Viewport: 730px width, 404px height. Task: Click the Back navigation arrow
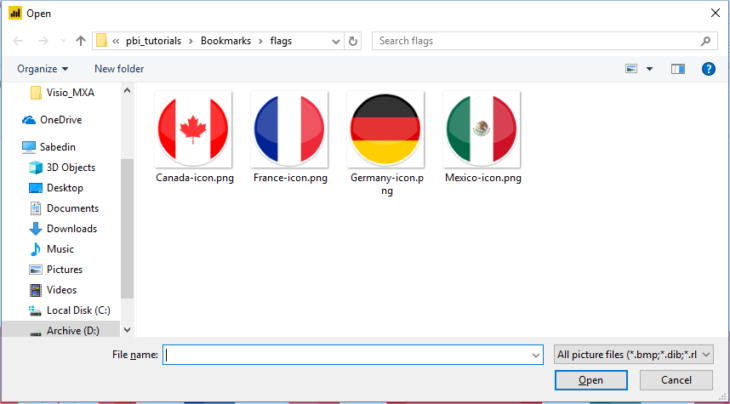(18, 41)
